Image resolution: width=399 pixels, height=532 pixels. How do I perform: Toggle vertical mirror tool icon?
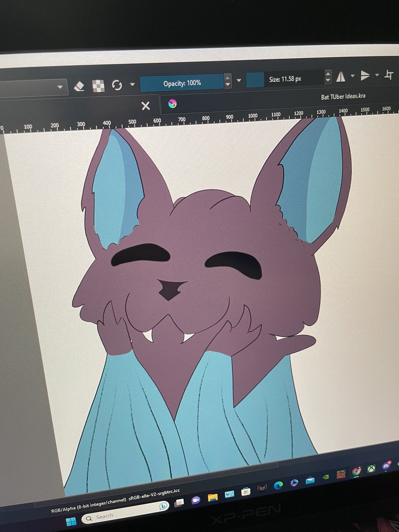(x=365, y=76)
